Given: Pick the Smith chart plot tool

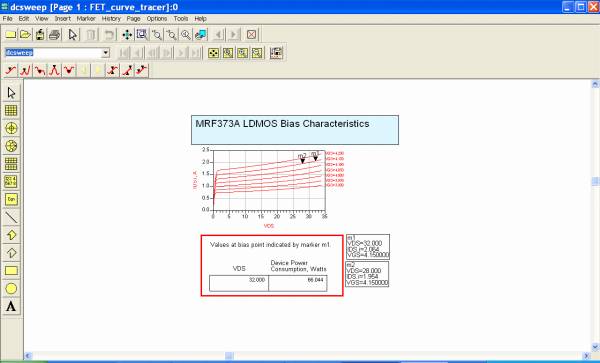Looking at the screenshot, I should pyautogui.click(x=11, y=146).
